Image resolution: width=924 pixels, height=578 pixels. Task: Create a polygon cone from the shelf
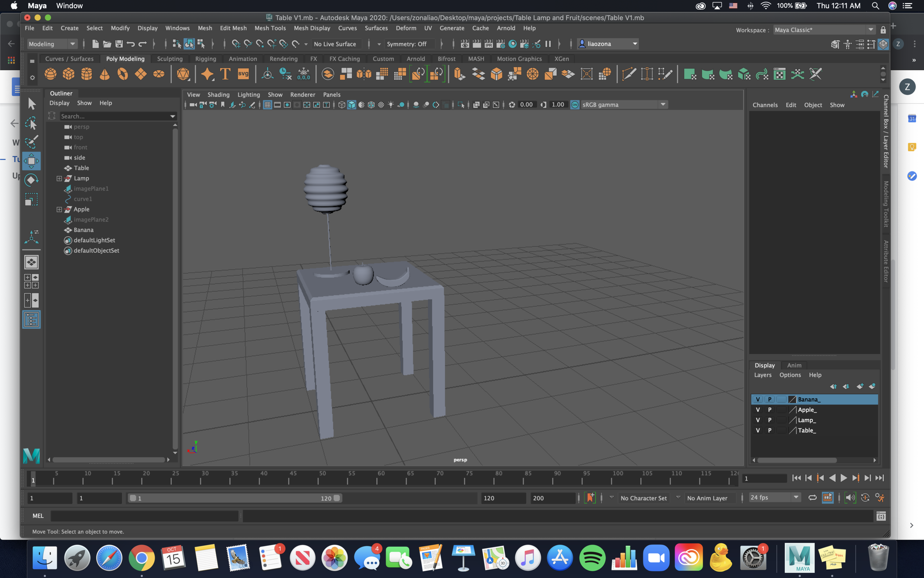click(105, 74)
